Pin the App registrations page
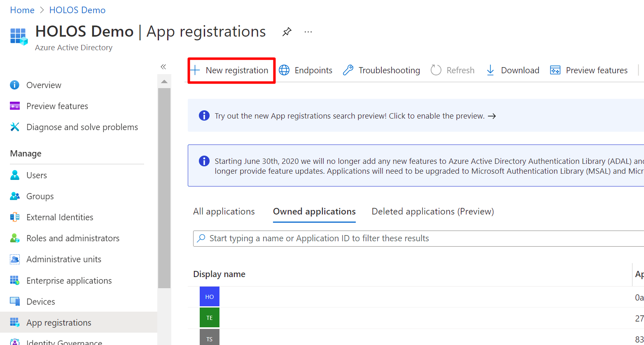 287,32
